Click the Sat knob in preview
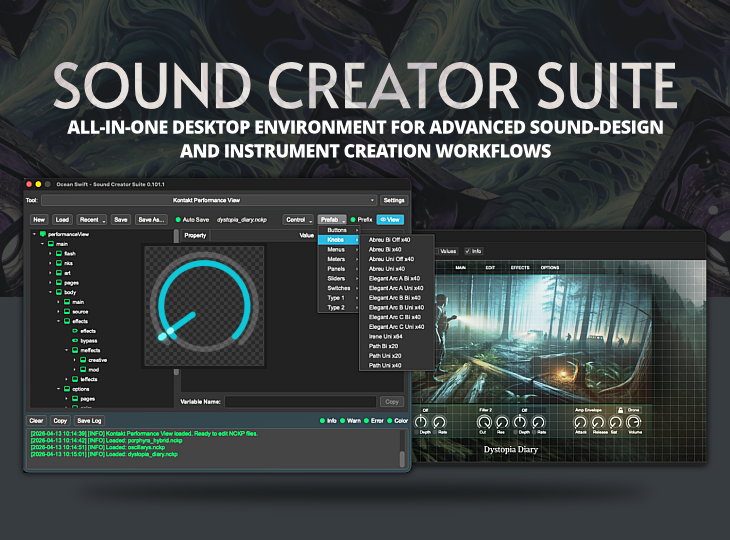This screenshot has width=730, height=540. click(x=615, y=422)
